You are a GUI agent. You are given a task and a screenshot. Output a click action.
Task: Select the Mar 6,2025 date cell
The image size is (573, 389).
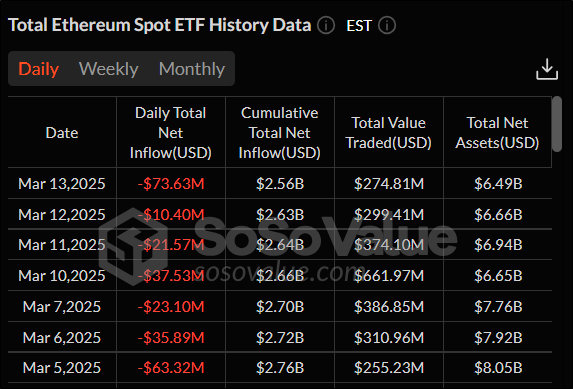click(x=62, y=337)
